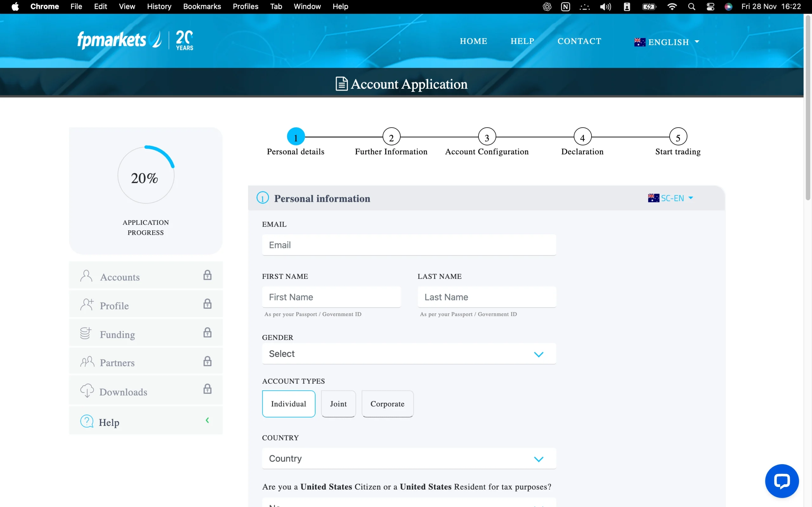Screen dimensions: 812x507
Task: Open the macOS Spotlight search icon
Action: (691, 7)
